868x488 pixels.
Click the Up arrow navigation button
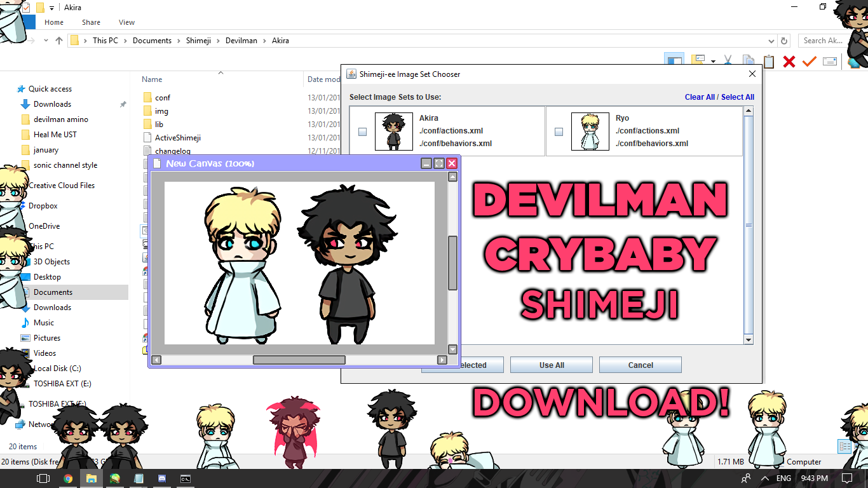click(x=59, y=40)
